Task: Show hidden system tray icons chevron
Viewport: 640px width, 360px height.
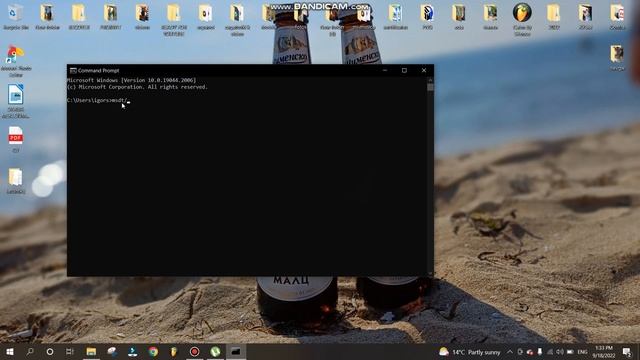Action: [x=510, y=352]
